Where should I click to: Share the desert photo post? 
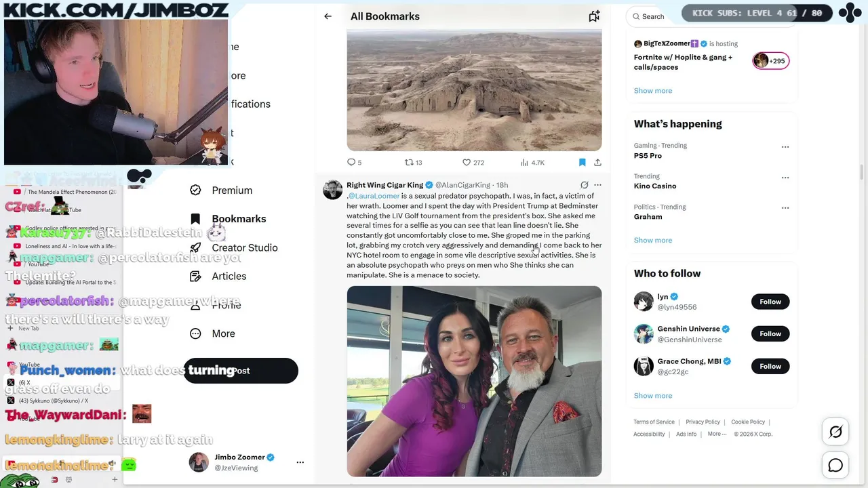[597, 163]
